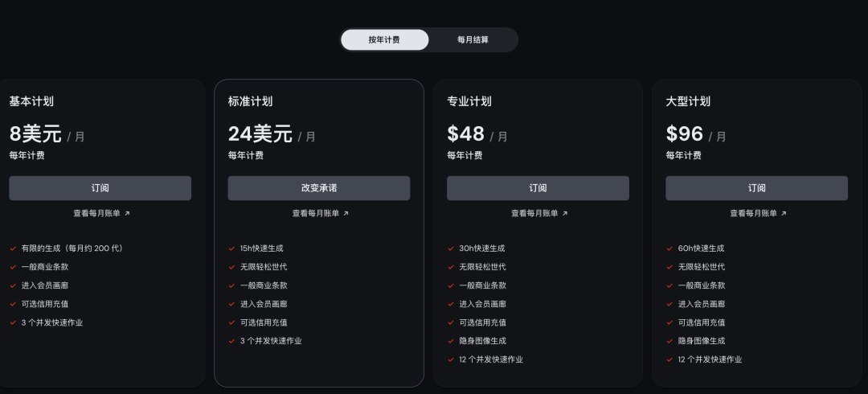Click external arrow icon under 大型计划 订阅 button
Viewport: 868px width, 394px height.
point(784,213)
